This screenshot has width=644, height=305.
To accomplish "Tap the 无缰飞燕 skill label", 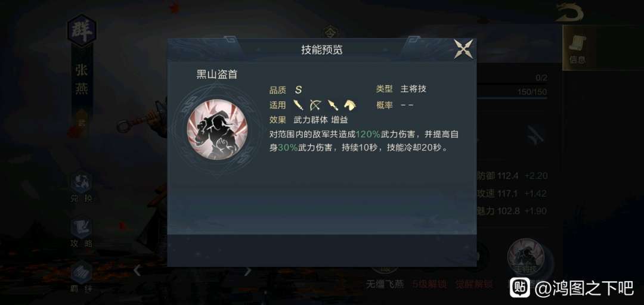I will tap(385, 285).
